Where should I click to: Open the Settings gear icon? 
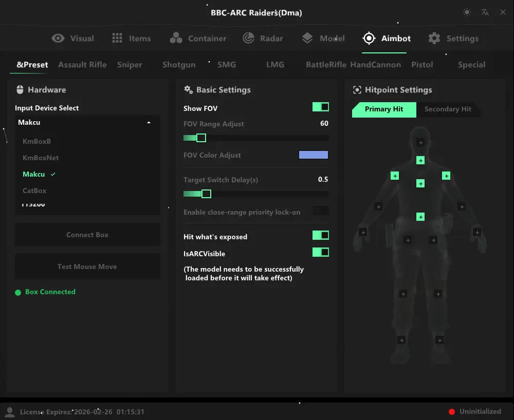434,38
